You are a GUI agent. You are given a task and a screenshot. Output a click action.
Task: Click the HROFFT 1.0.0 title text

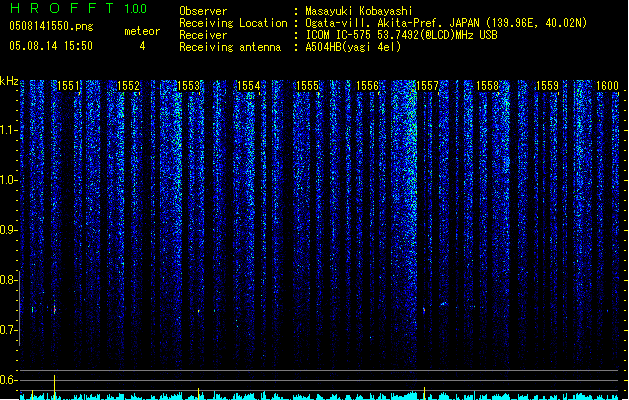tap(79, 8)
